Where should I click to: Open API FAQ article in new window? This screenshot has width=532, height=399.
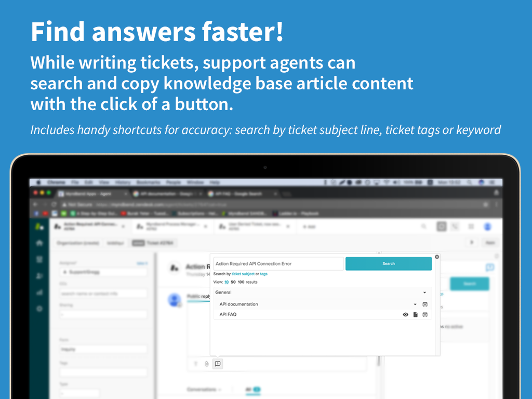coord(425,314)
